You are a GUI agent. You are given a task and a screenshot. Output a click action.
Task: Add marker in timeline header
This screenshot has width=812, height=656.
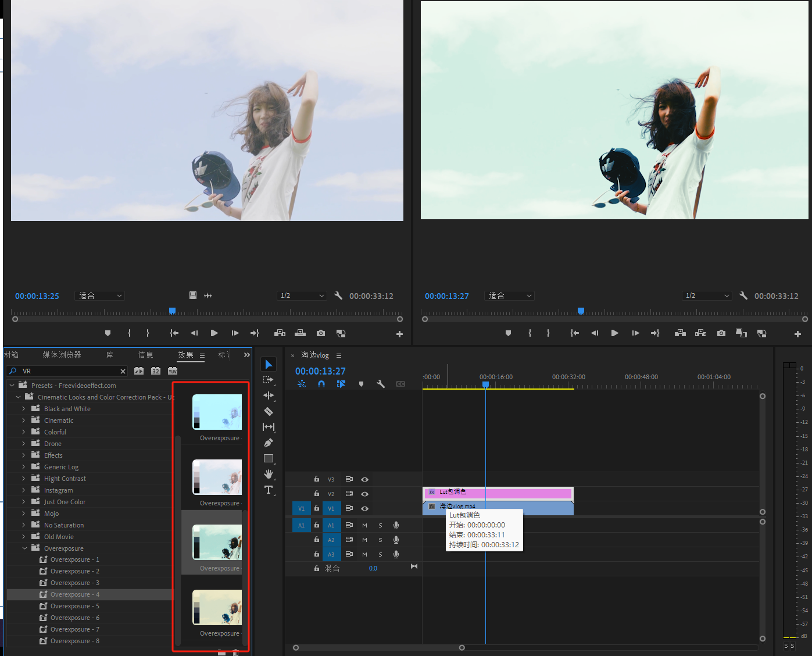(361, 384)
